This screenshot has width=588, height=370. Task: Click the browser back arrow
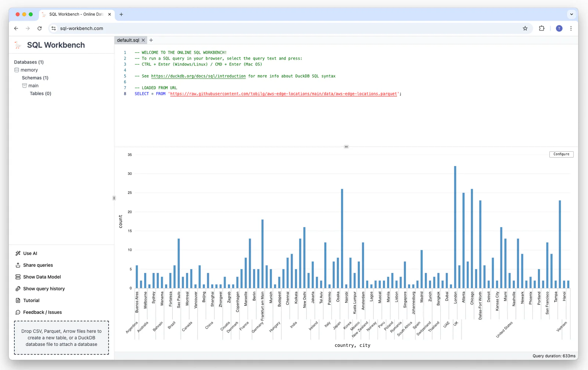point(16,28)
